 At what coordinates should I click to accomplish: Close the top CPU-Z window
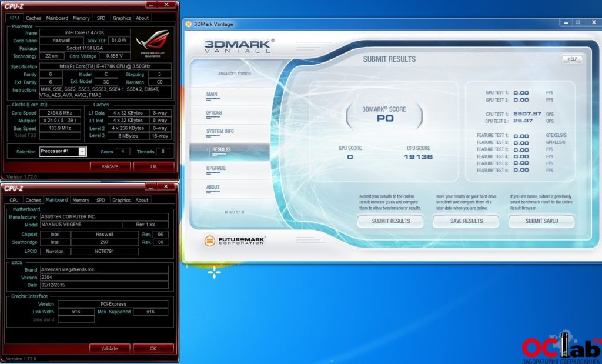pos(166,5)
